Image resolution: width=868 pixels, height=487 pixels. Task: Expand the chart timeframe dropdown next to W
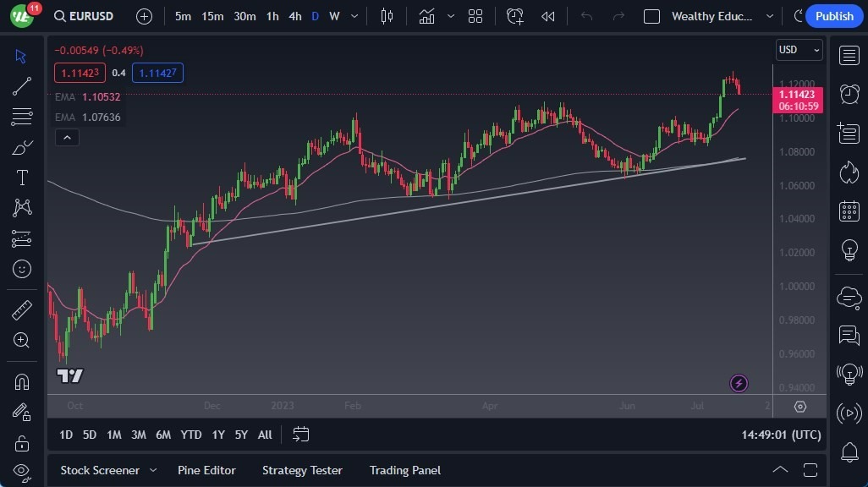[x=353, y=16]
